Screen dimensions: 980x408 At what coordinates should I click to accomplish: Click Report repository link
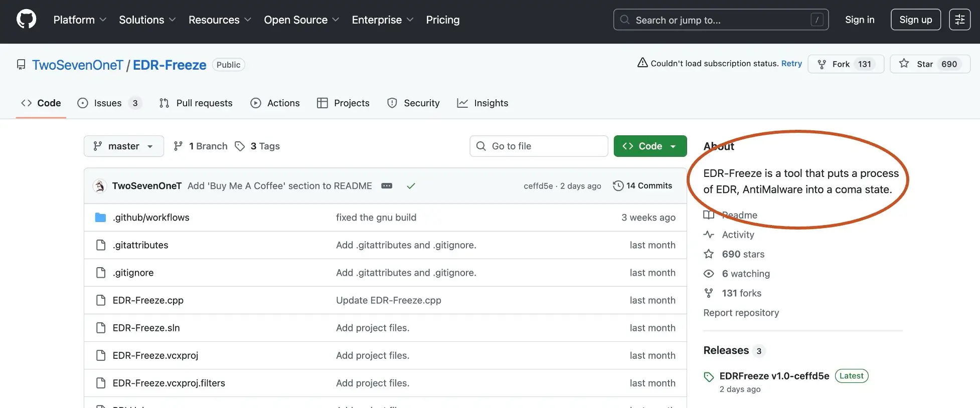[741, 313]
